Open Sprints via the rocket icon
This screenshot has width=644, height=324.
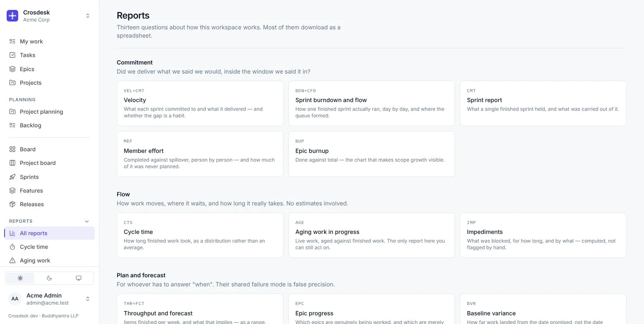click(12, 177)
